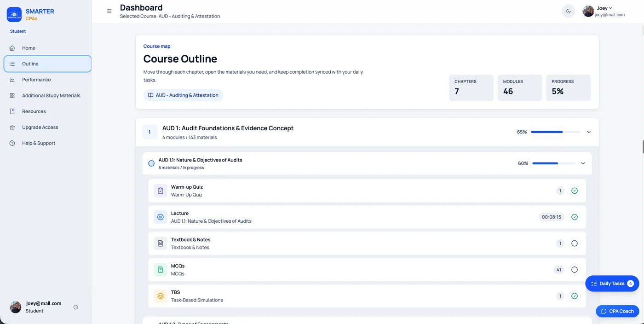
Task: Click the Home house icon in sidebar
Action: pos(12,48)
